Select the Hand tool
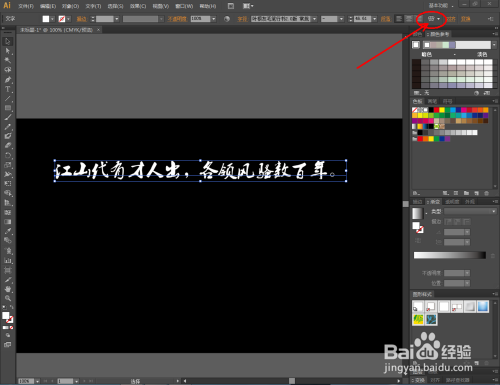 [x=8, y=289]
